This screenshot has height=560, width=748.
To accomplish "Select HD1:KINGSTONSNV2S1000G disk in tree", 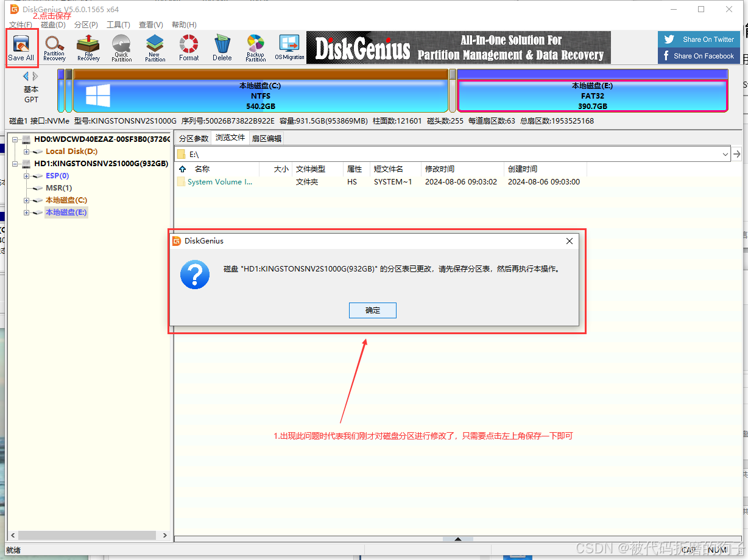I will click(x=101, y=164).
